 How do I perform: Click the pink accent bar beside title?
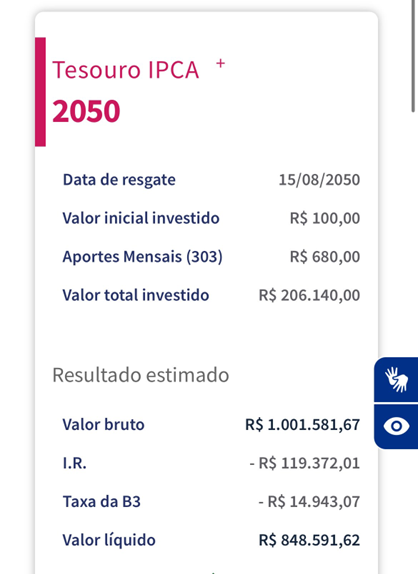click(40, 92)
